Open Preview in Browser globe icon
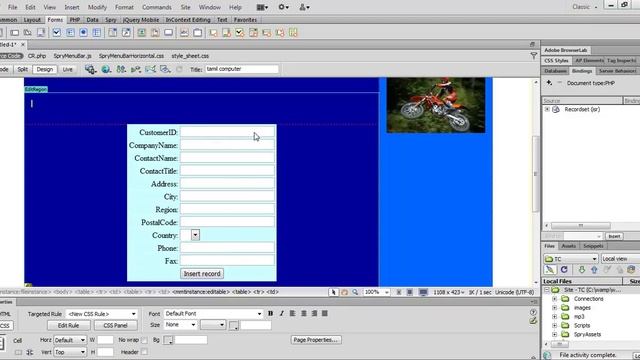The width and height of the screenshot is (640, 360). (106, 69)
